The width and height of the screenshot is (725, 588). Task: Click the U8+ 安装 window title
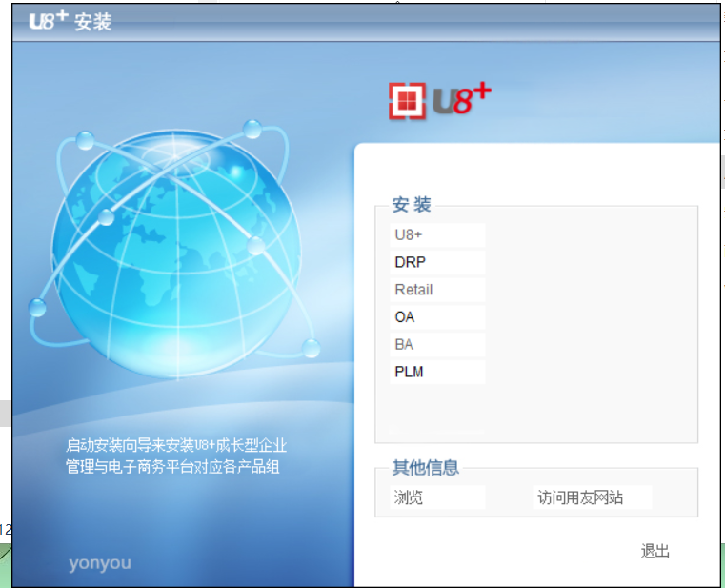70,21
